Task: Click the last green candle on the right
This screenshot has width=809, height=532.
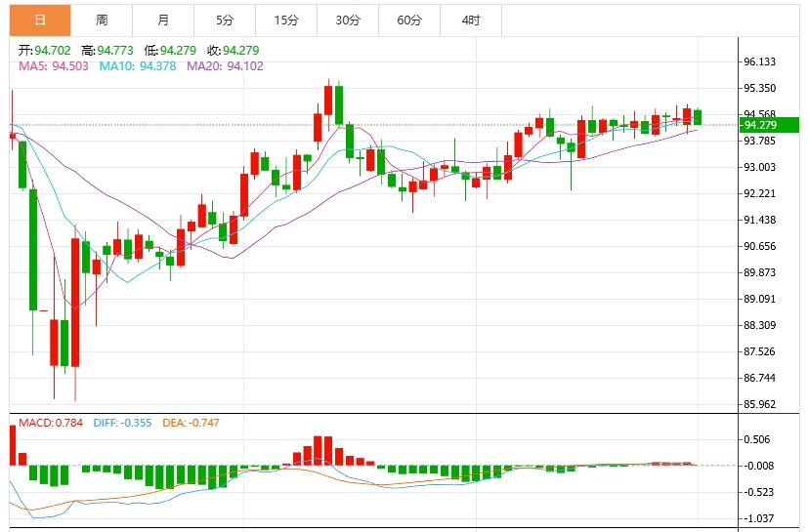Action: [698, 117]
